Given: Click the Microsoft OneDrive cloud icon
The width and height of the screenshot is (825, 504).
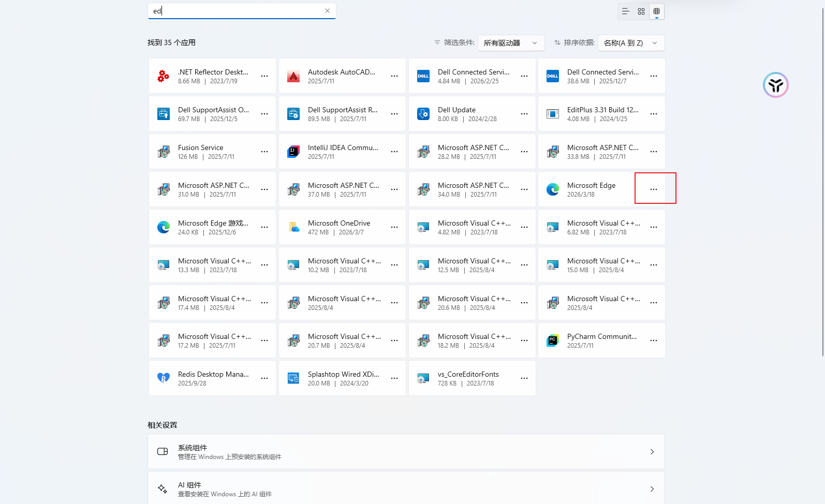Looking at the screenshot, I should pyautogui.click(x=293, y=227).
